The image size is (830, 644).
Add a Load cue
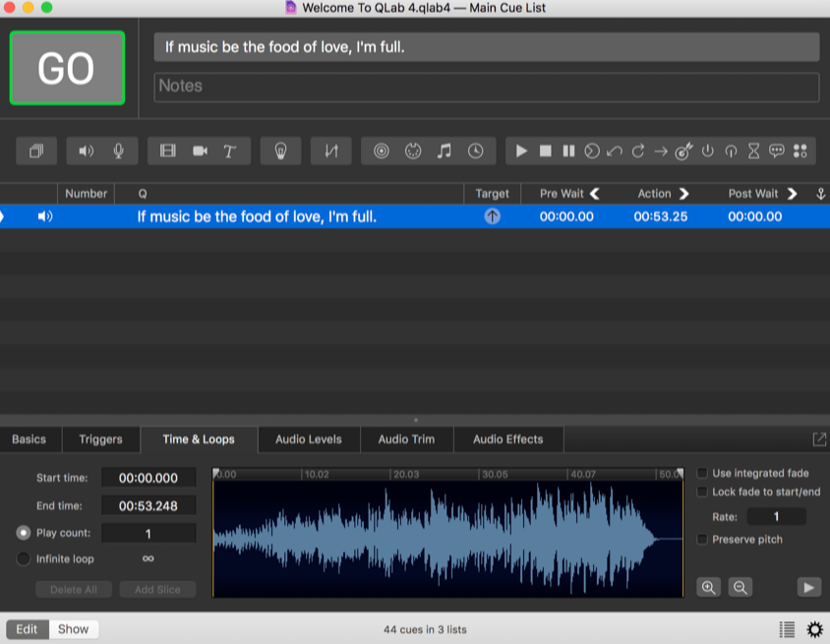(592, 151)
